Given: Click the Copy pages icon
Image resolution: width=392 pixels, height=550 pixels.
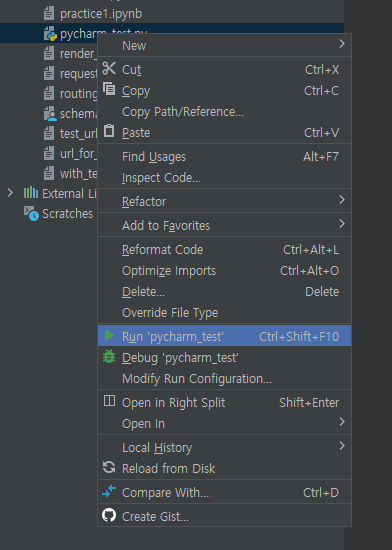Looking at the screenshot, I should click(109, 89).
